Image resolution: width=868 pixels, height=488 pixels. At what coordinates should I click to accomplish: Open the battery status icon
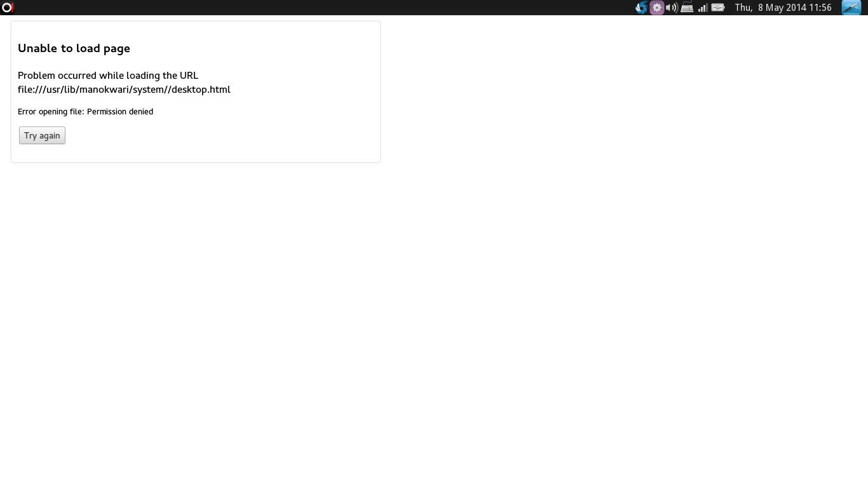tap(718, 8)
